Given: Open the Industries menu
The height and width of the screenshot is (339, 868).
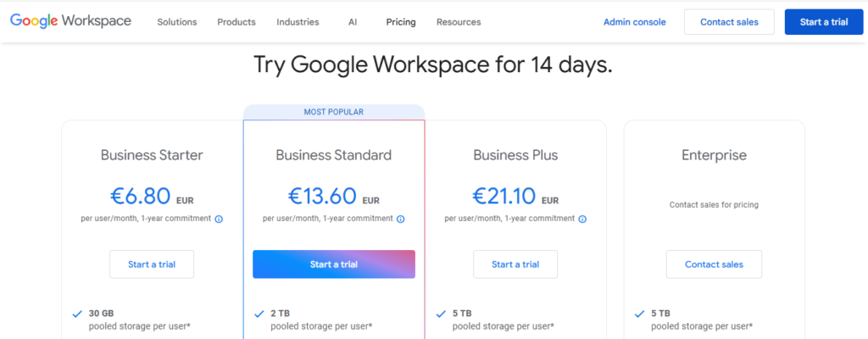Looking at the screenshot, I should click(298, 22).
